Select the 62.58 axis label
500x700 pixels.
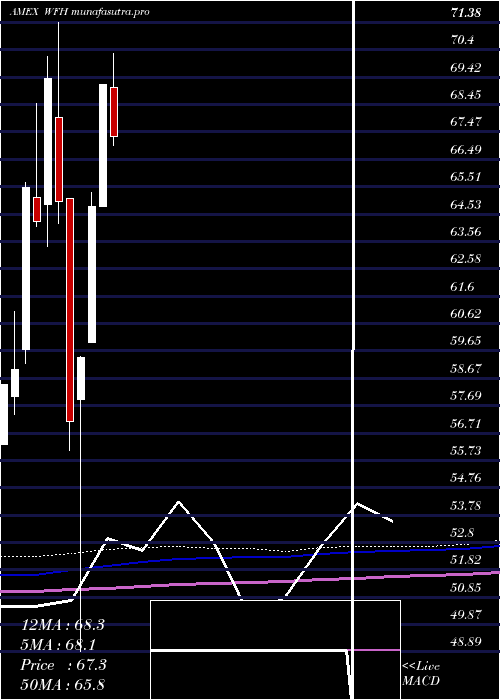point(466,259)
